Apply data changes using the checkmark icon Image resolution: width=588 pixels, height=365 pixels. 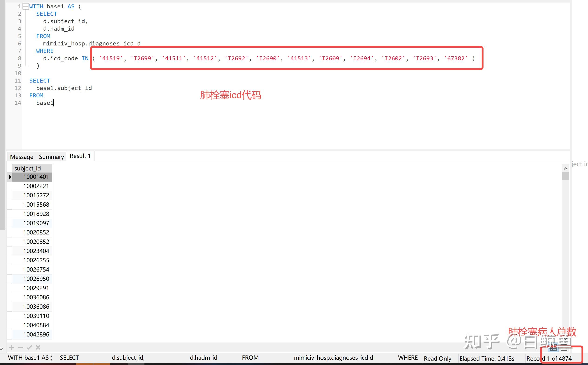coord(29,347)
